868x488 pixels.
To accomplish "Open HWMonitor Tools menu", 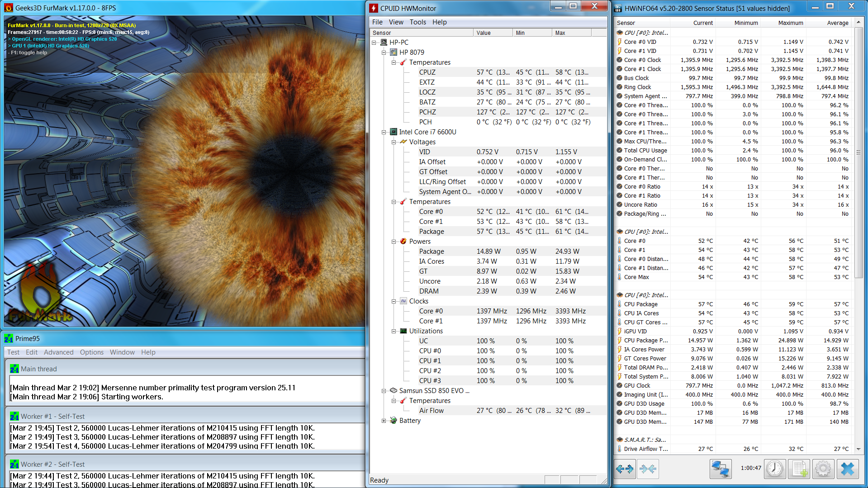I will coord(418,22).
